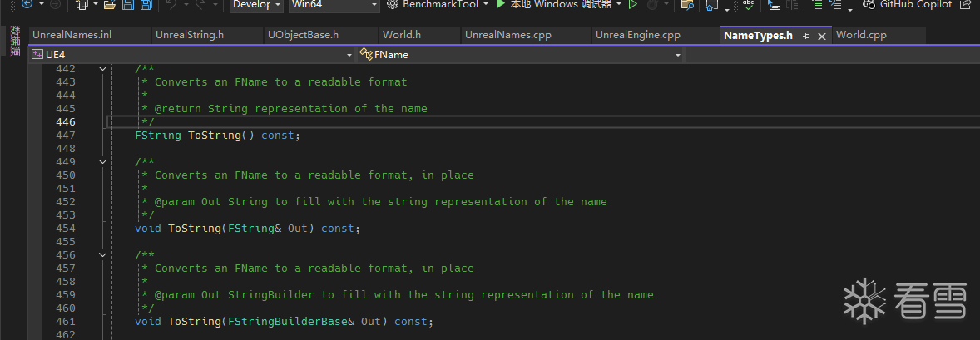Click the Navigate Backward arrow icon

point(26,5)
